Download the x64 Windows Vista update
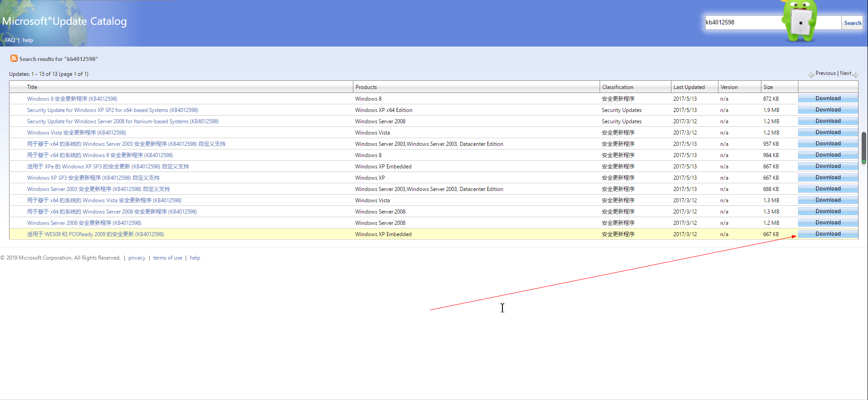Screen dimensions: 868x400 coord(828,200)
